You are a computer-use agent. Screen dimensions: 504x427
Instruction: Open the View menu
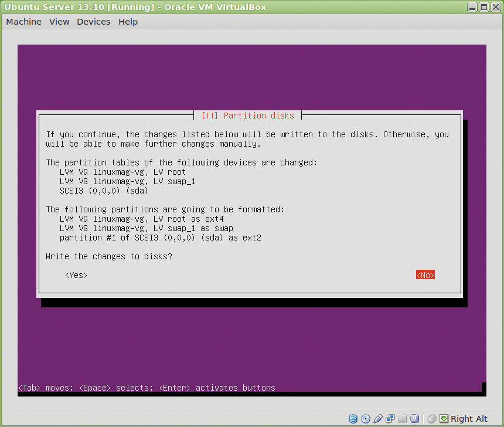point(59,22)
